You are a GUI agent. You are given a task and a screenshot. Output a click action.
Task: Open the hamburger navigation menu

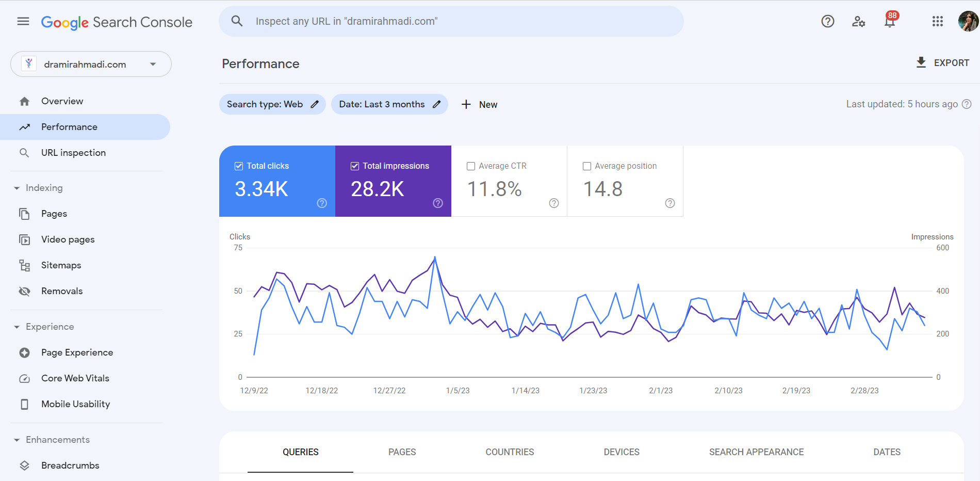22,21
